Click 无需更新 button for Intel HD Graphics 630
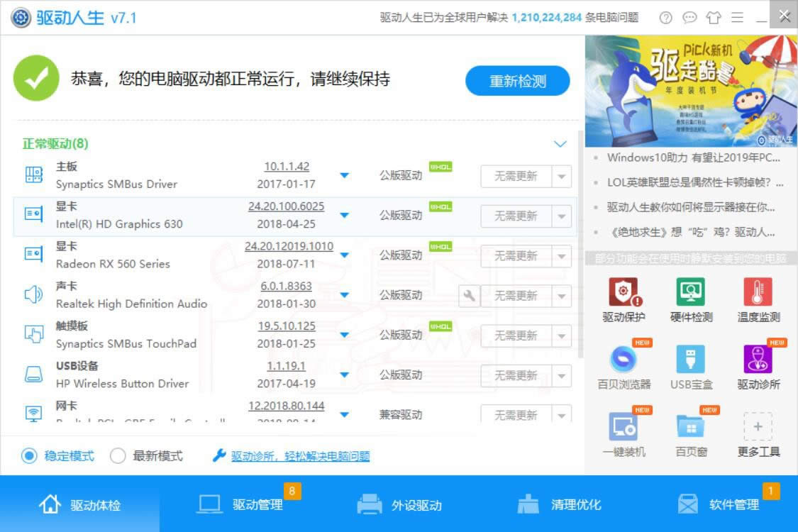Screen dimensions: 798x532 click(x=516, y=216)
